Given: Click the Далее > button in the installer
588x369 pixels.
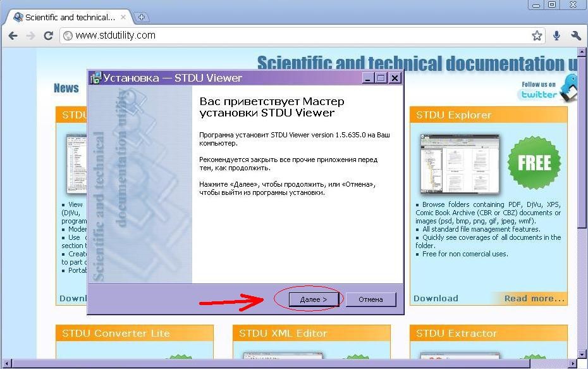Looking at the screenshot, I should point(314,299).
